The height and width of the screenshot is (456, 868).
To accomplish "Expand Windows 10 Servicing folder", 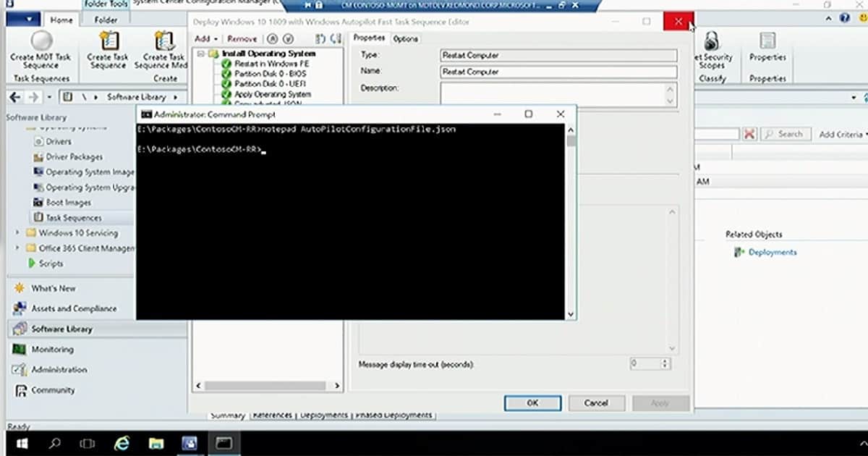I will (x=17, y=233).
